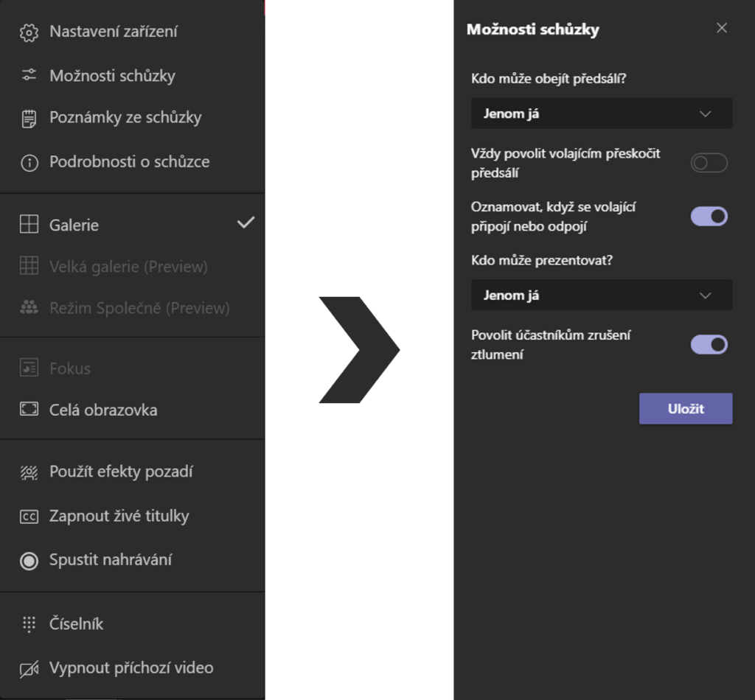Choose Spustit nahrávání from the menu
755x700 pixels.
111,560
